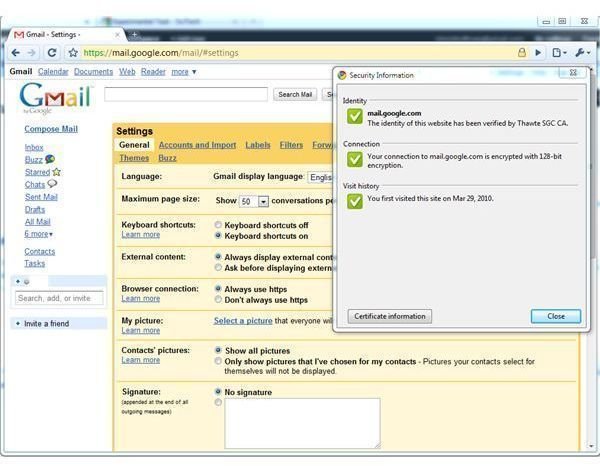Screen dimensions: 600x466
Task: Click the signature text area
Action: pyautogui.click(x=302, y=424)
